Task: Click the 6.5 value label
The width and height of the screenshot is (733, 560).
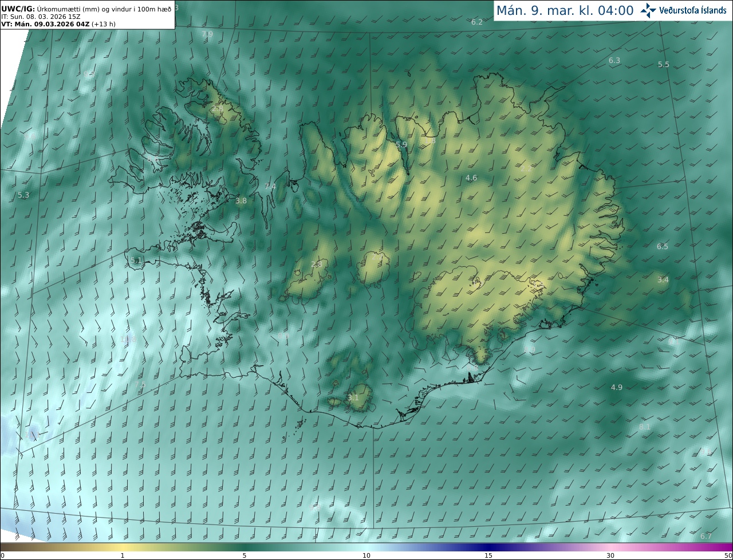Action: [x=663, y=247]
